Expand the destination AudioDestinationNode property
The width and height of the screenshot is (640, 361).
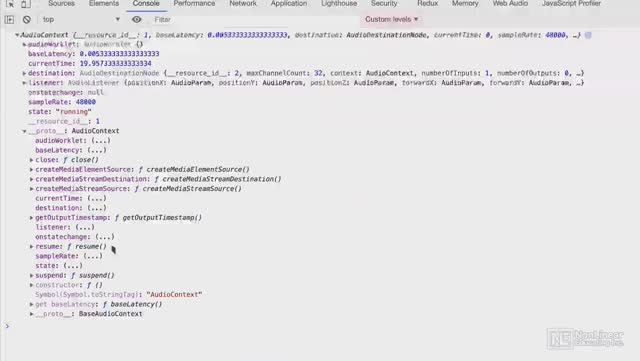pos(24,74)
